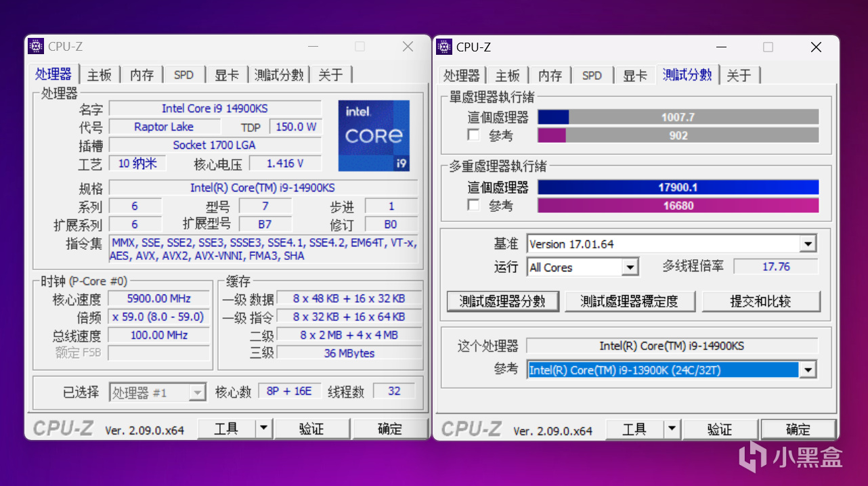Click 确定 button in left window
Screen dimensions: 868x486
[x=390, y=428]
